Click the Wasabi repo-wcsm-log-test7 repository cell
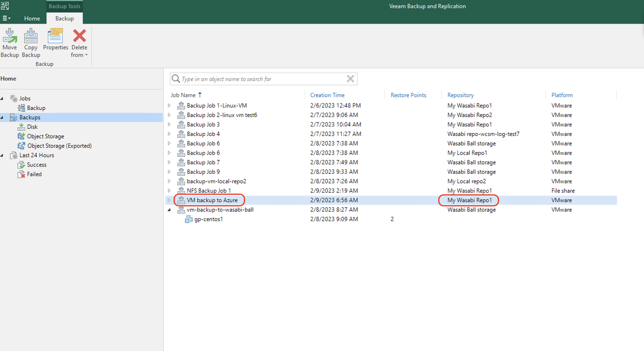644x351 pixels. 483,134
